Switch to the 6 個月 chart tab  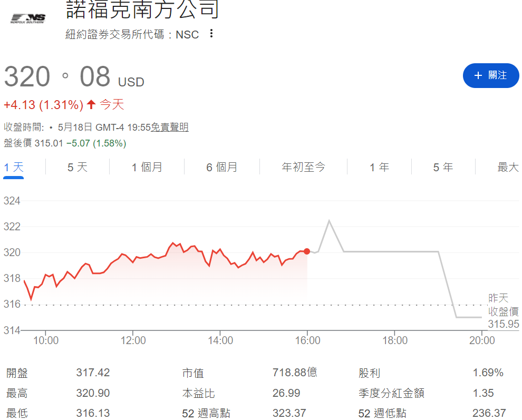tap(221, 167)
